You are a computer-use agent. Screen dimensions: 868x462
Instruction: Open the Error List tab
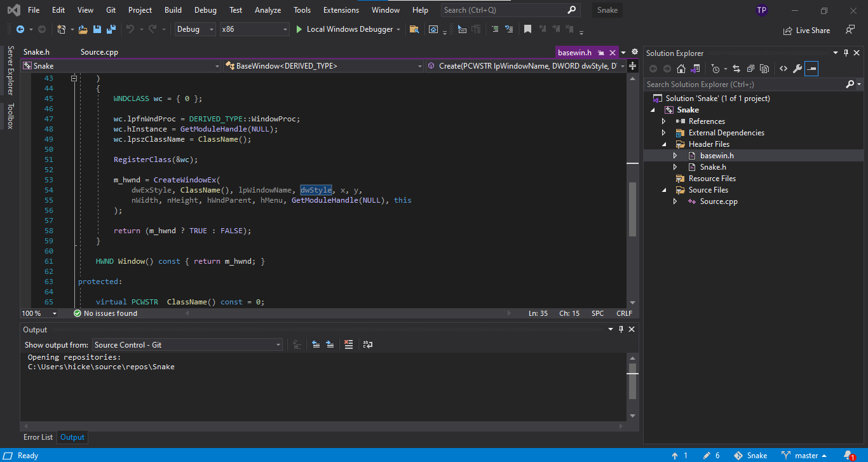[38, 437]
